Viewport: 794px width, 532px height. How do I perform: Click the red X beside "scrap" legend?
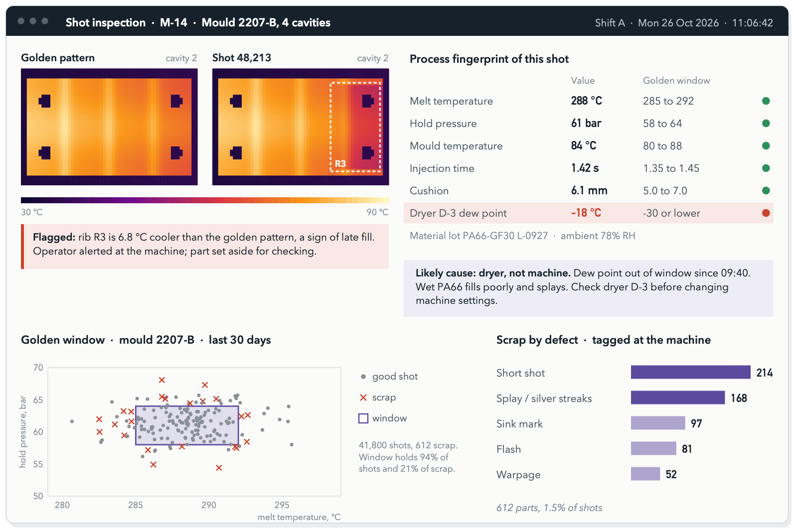point(363,398)
